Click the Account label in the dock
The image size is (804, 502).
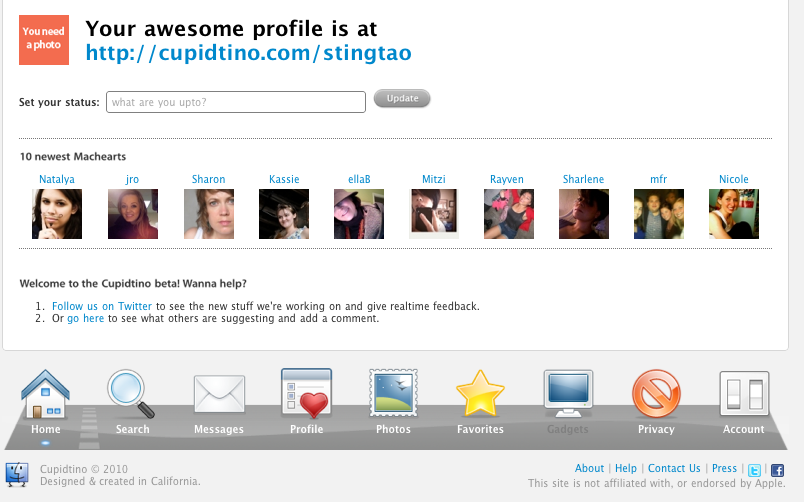click(x=743, y=429)
